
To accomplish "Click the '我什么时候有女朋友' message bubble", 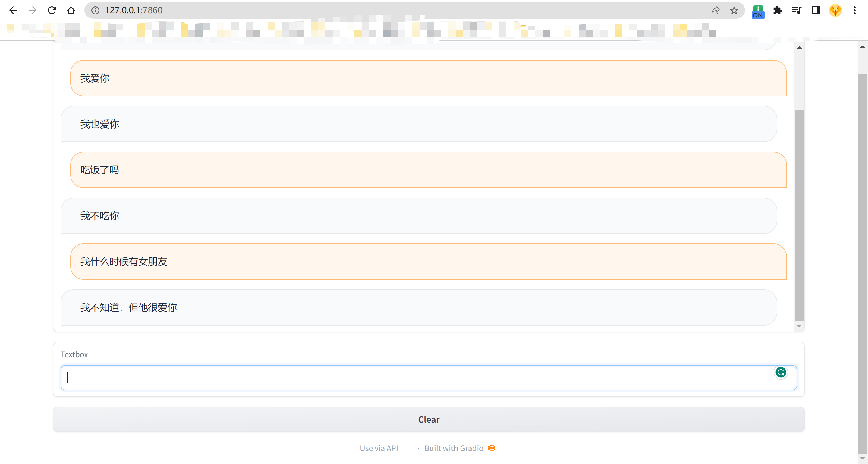I will [429, 262].
